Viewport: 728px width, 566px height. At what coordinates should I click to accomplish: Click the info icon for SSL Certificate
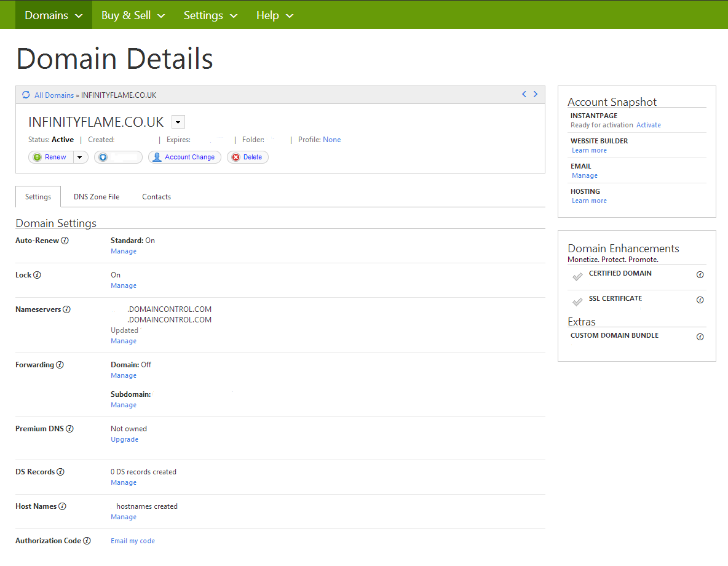point(700,300)
